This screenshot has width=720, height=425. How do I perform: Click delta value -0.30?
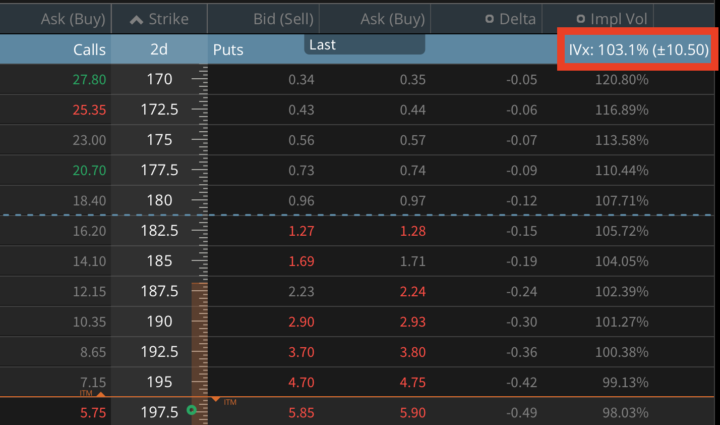coord(522,322)
